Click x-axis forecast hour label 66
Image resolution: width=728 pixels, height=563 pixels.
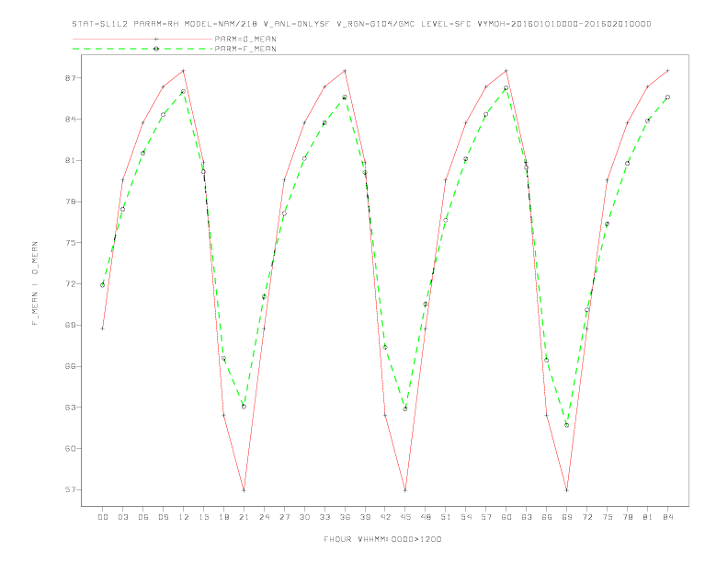click(547, 517)
